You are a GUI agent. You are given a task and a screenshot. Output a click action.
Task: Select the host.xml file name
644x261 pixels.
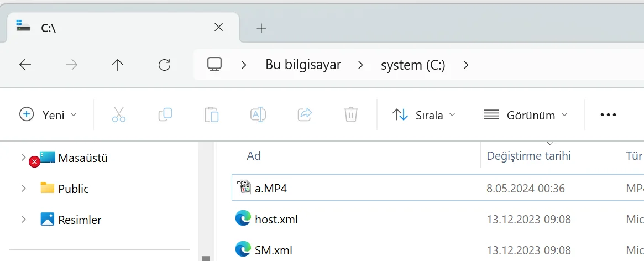[x=276, y=219]
